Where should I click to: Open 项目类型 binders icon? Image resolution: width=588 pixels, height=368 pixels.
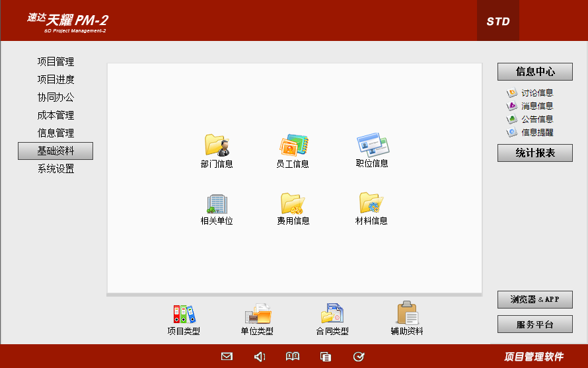click(184, 314)
